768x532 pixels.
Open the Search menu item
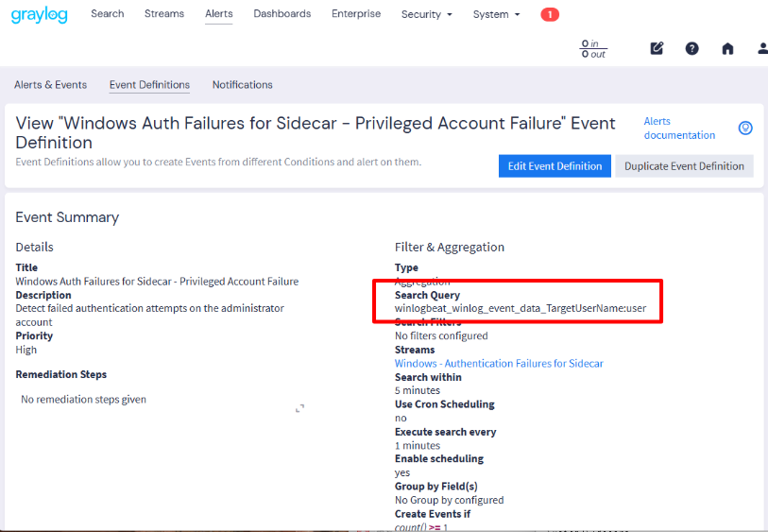(108, 14)
